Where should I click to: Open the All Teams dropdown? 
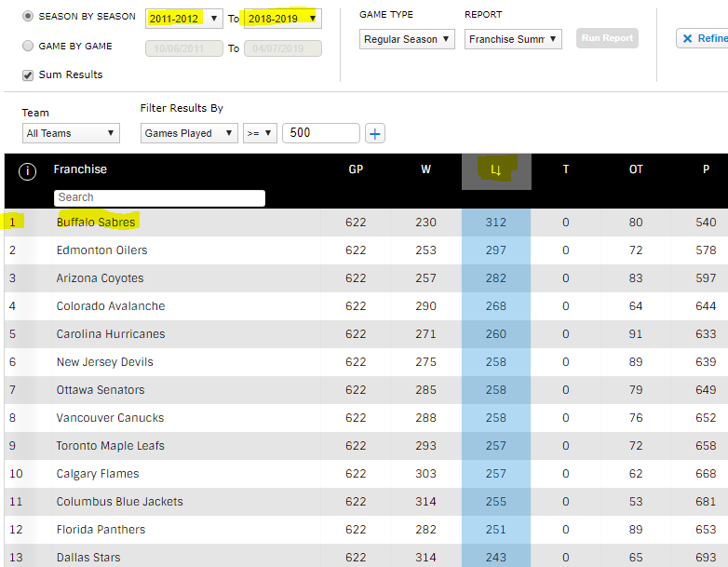[71, 133]
